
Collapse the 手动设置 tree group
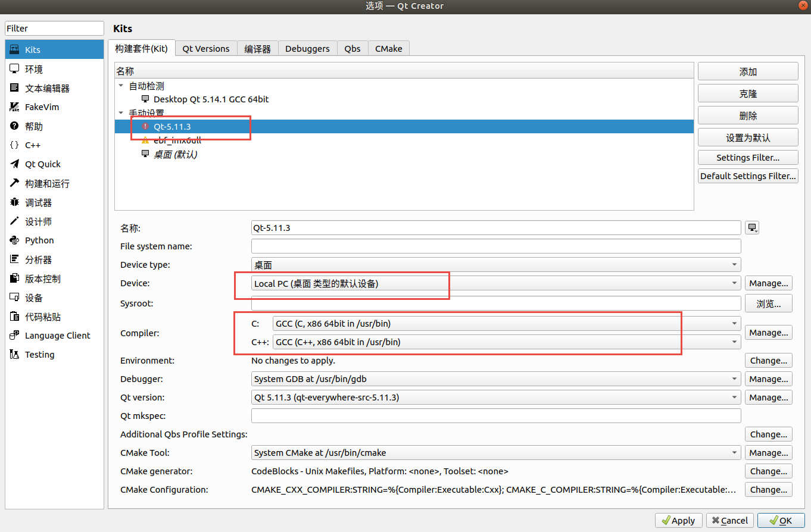coord(121,112)
